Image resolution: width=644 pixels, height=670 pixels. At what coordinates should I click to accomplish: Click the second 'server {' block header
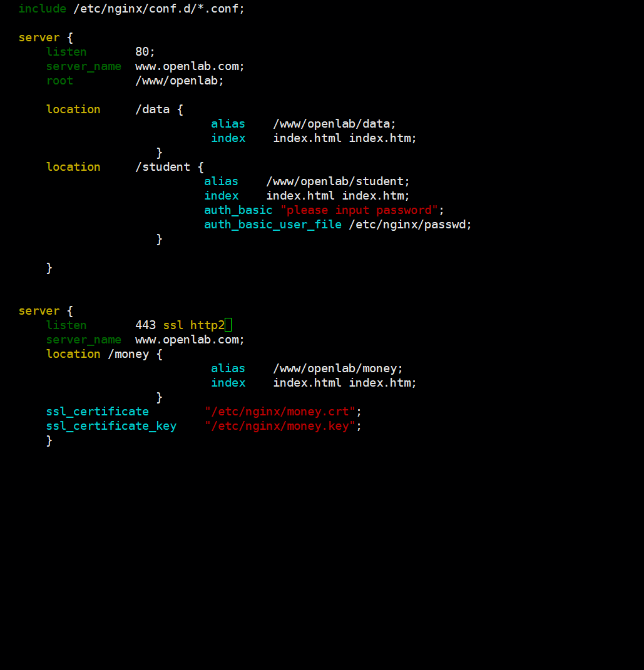click(x=46, y=311)
